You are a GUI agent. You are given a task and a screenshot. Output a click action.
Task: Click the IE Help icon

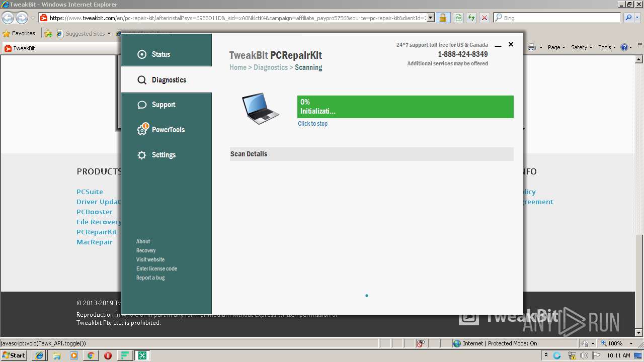624,47
